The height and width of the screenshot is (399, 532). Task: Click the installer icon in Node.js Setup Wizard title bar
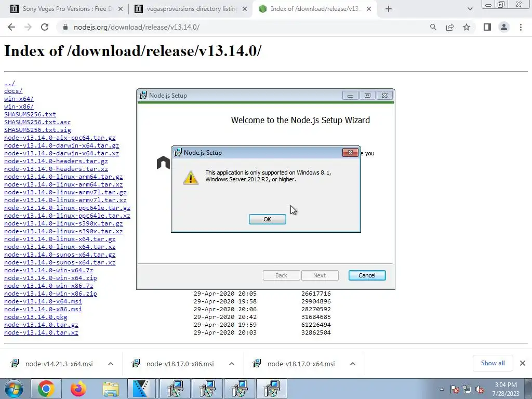(x=143, y=96)
